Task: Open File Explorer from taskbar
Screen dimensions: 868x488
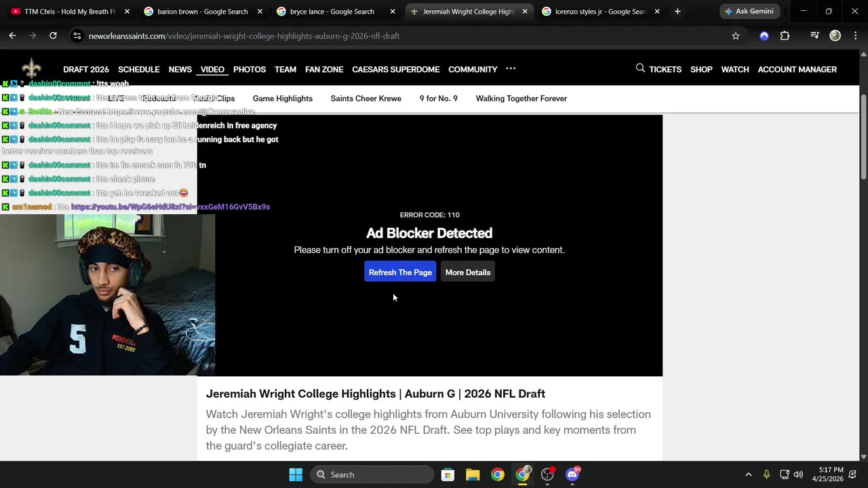Action: click(x=473, y=474)
